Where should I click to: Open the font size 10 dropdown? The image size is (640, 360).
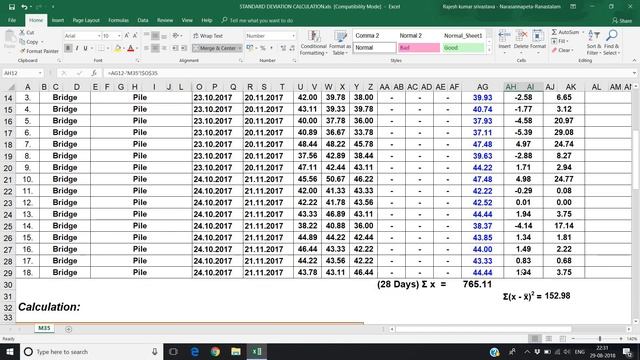[119, 36]
